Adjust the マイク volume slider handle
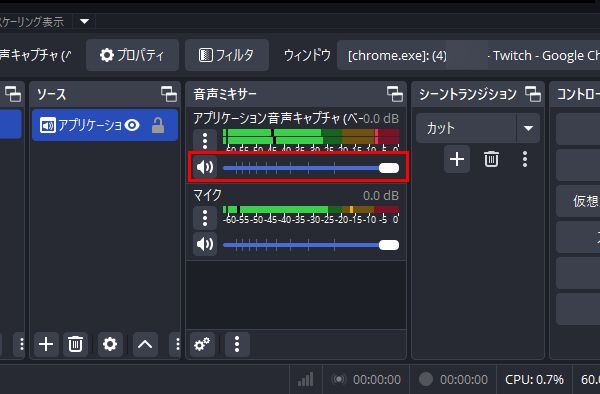 (389, 245)
